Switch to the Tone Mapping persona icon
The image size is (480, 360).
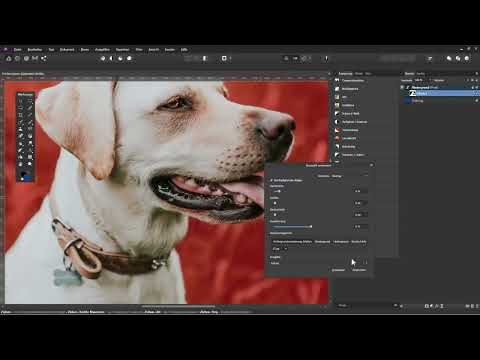point(35,59)
